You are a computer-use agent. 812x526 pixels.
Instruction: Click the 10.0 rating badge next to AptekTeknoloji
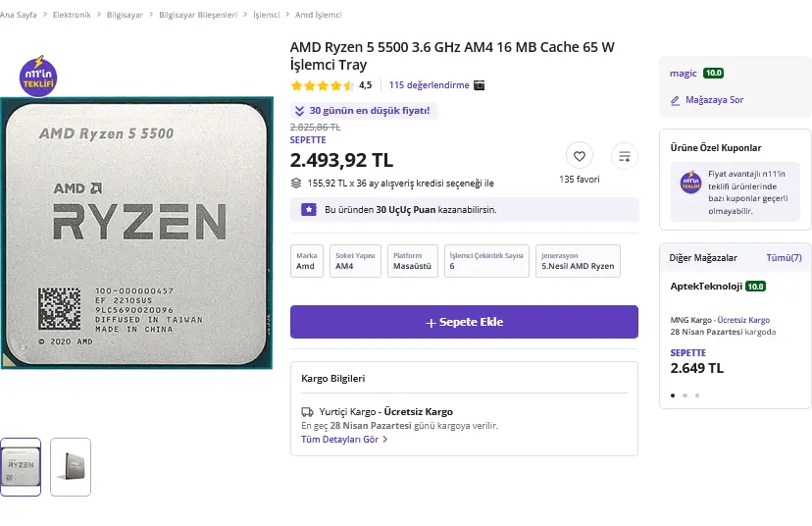(755, 286)
